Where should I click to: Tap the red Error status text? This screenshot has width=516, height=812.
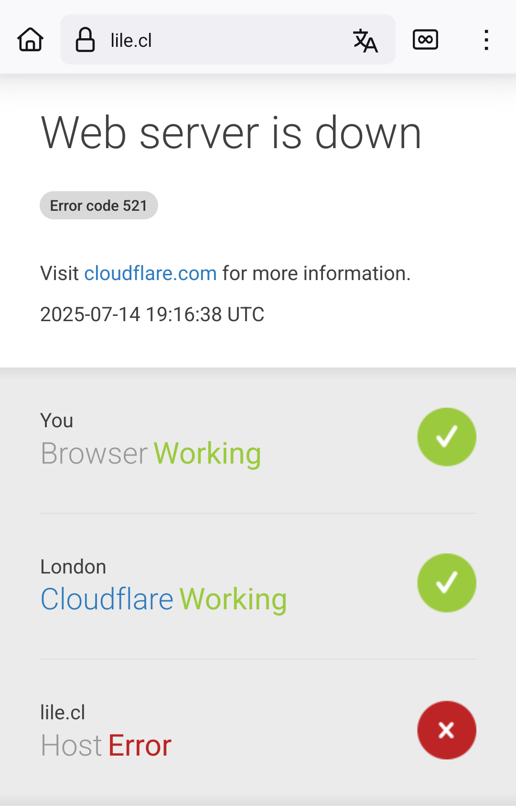(x=140, y=746)
